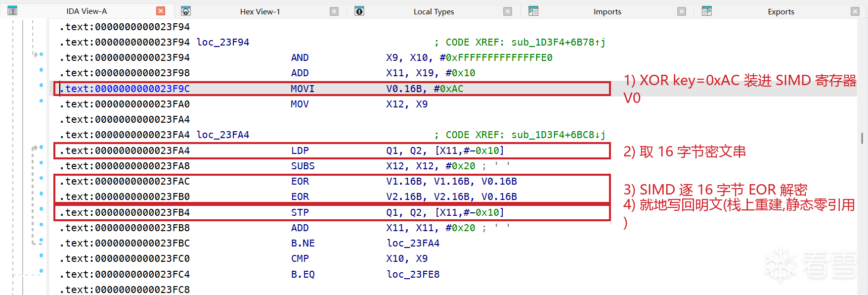868x295 pixels.
Task: Click the loc_23F94 label
Action: click(223, 42)
